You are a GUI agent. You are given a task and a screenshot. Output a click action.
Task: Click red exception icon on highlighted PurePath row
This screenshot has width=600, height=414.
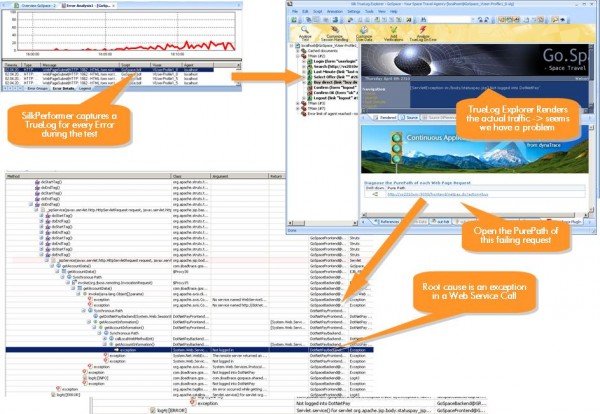pyautogui.click(x=116, y=350)
